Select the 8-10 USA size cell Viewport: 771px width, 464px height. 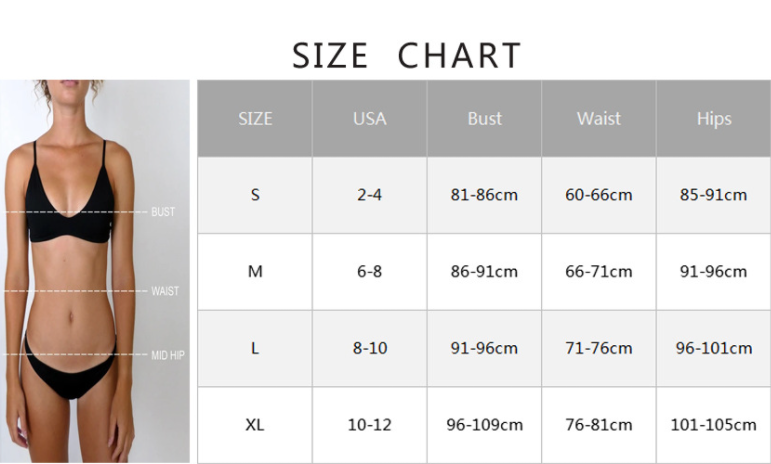[369, 349]
